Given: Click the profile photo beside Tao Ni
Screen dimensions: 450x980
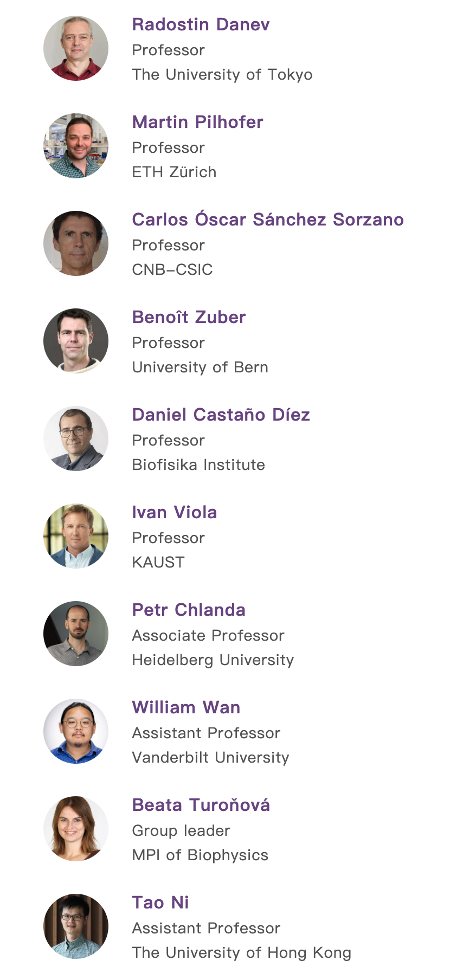Looking at the screenshot, I should [x=76, y=926].
